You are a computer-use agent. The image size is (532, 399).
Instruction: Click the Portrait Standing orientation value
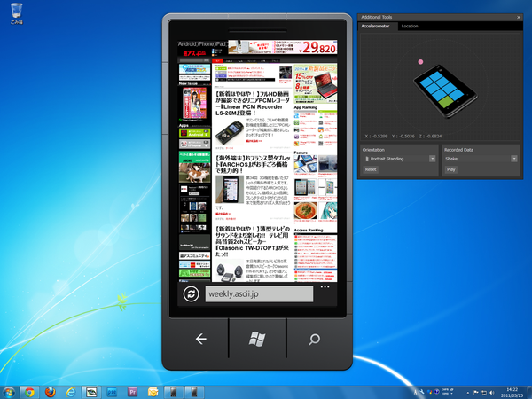coord(387,159)
